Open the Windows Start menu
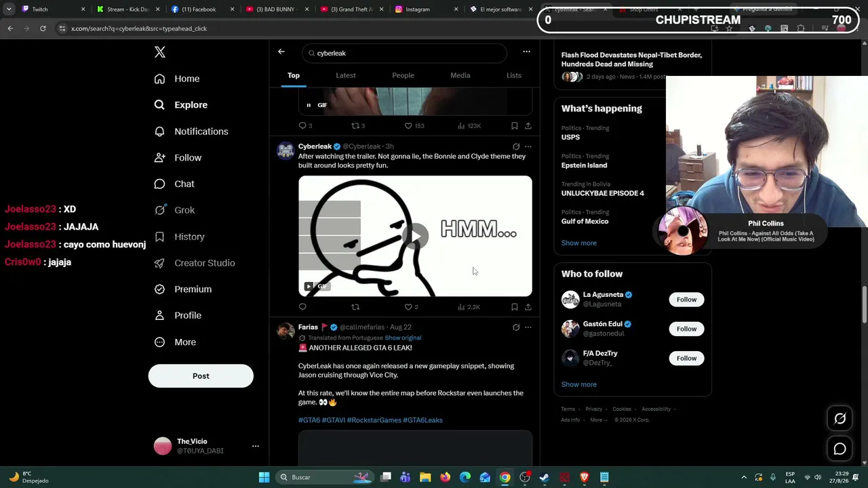Image resolution: width=868 pixels, height=488 pixels. [x=264, y=477]
